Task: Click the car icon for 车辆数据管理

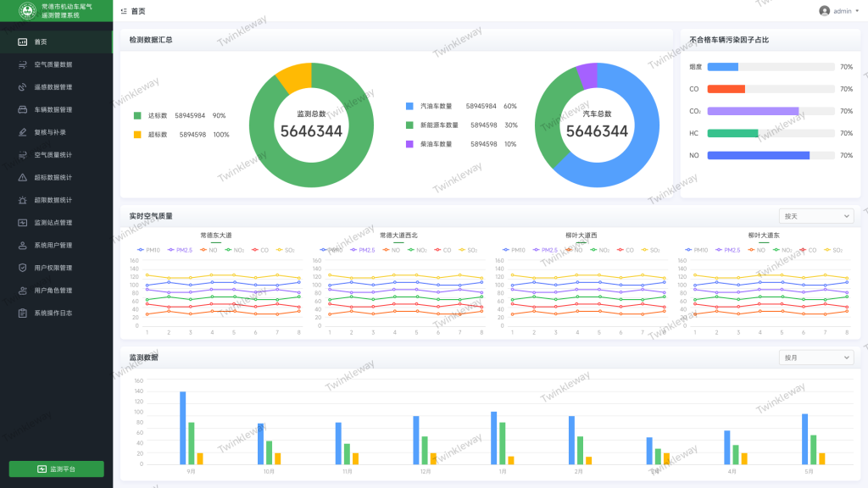Action: (x=23, y=109)
